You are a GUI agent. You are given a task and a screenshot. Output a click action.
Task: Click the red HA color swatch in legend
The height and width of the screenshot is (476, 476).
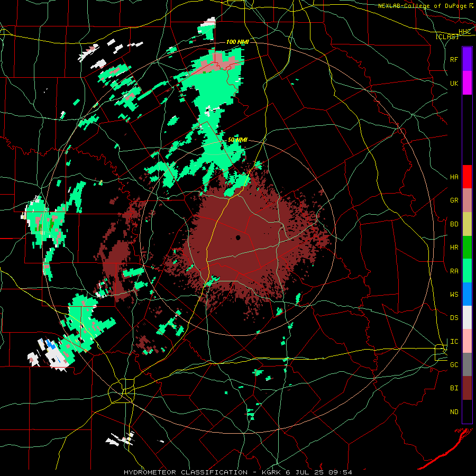click(467, 177)
